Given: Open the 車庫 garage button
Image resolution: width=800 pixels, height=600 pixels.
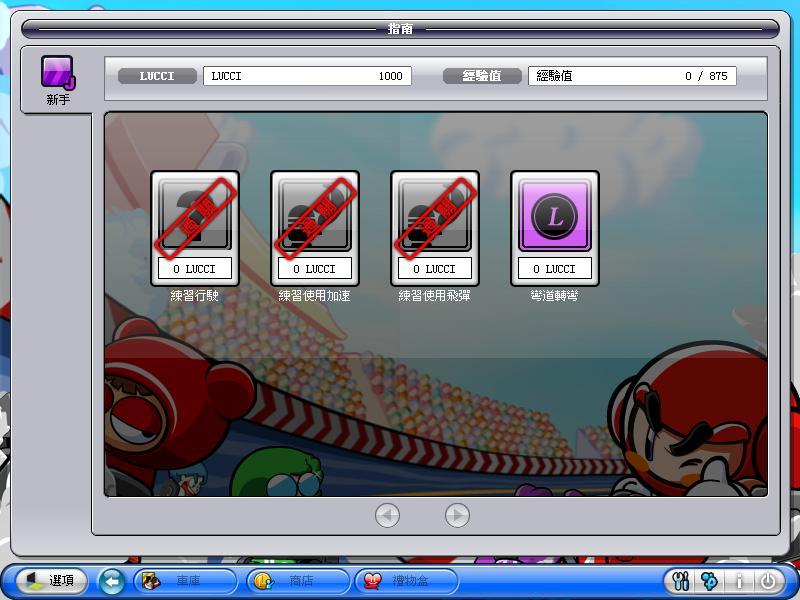Looking at the screenshot, I should pyautogui.click(x=186, y=581).
